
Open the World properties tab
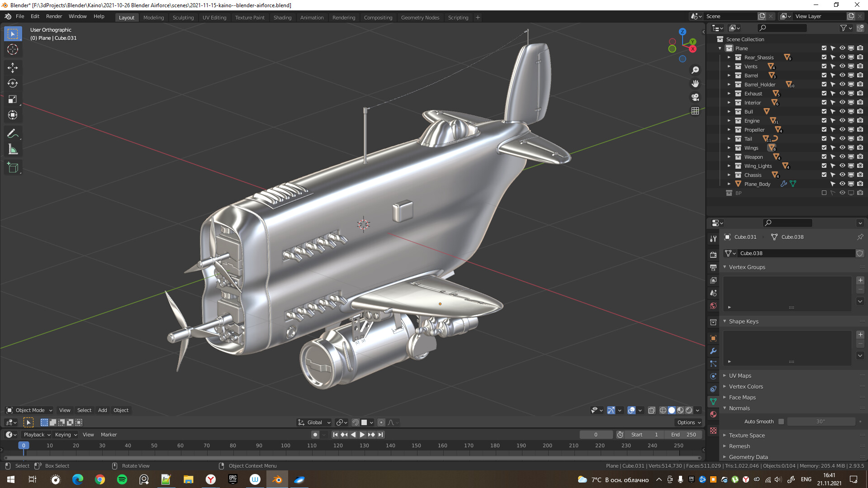click(713, 306)
